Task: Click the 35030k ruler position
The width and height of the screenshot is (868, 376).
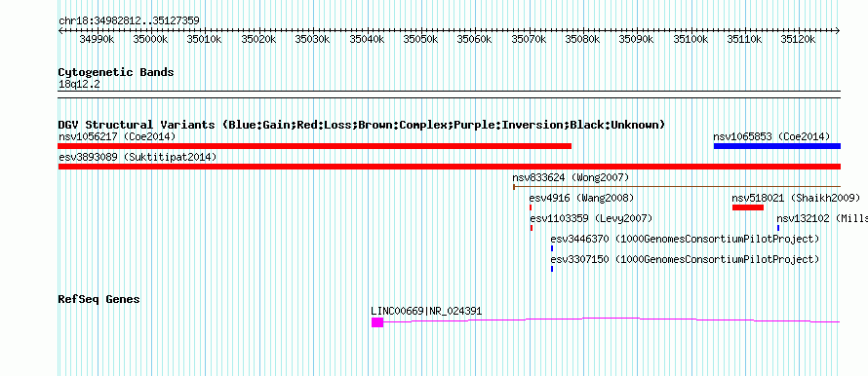Action: 312,40
